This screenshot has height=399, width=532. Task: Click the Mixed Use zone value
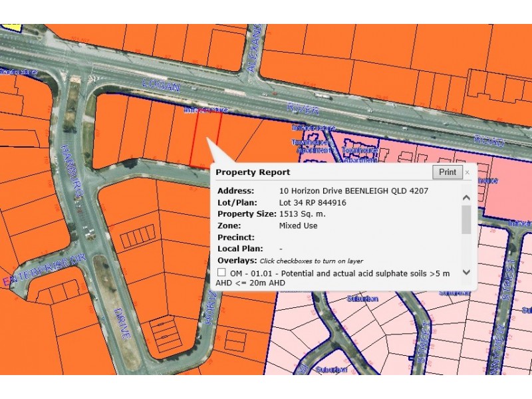tap(298, 225)
